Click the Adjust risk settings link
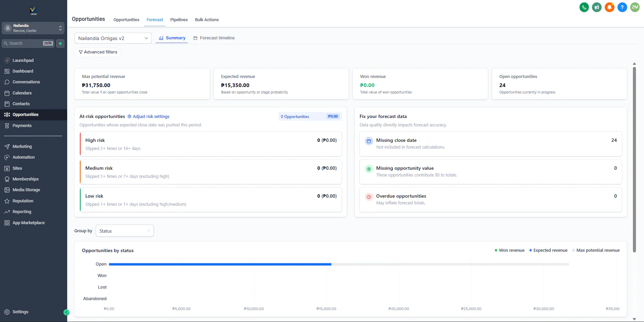 pyautogui.click(x=148, y=117)
